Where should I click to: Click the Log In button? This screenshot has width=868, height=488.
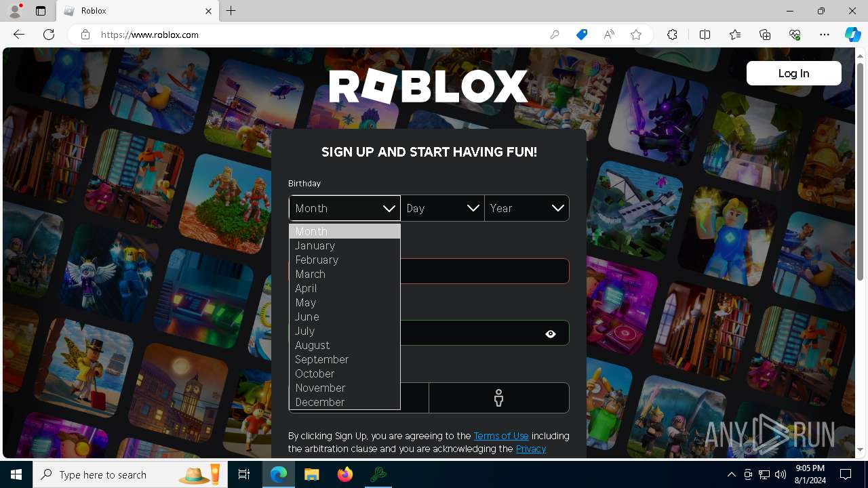(x=793, y=73)
